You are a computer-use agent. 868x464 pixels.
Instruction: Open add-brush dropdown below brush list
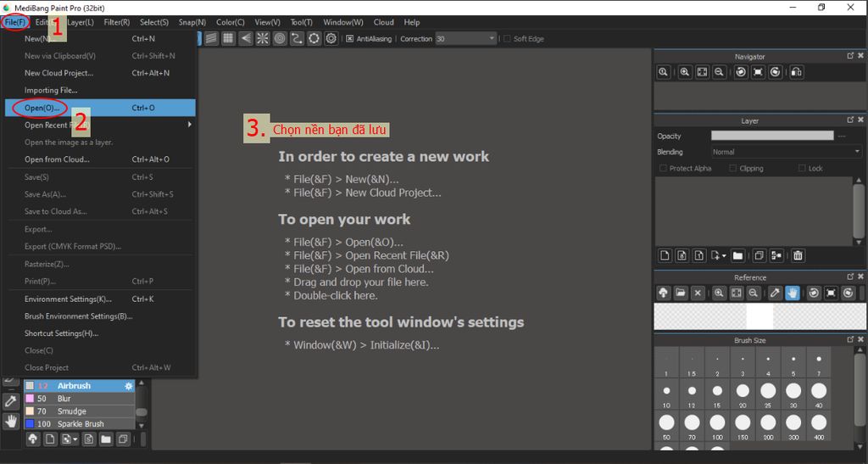tap(75, 439)
